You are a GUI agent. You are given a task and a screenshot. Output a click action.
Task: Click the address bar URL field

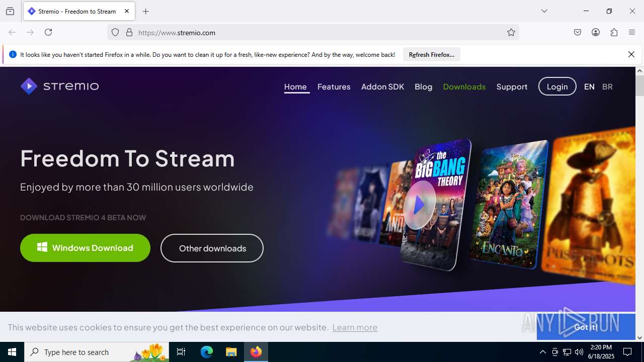tap(313, 33)
